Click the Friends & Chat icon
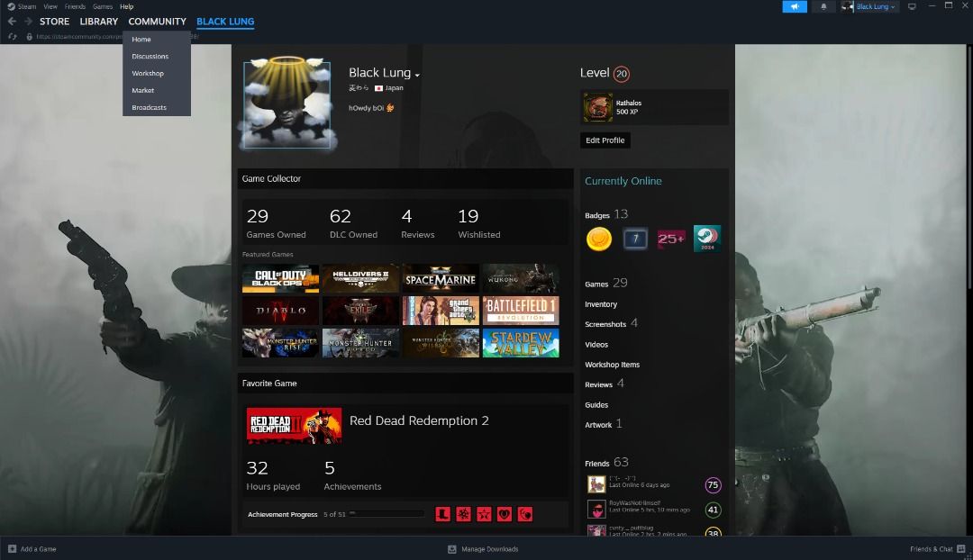Screen dimensions: 973x560 point(961,549)
